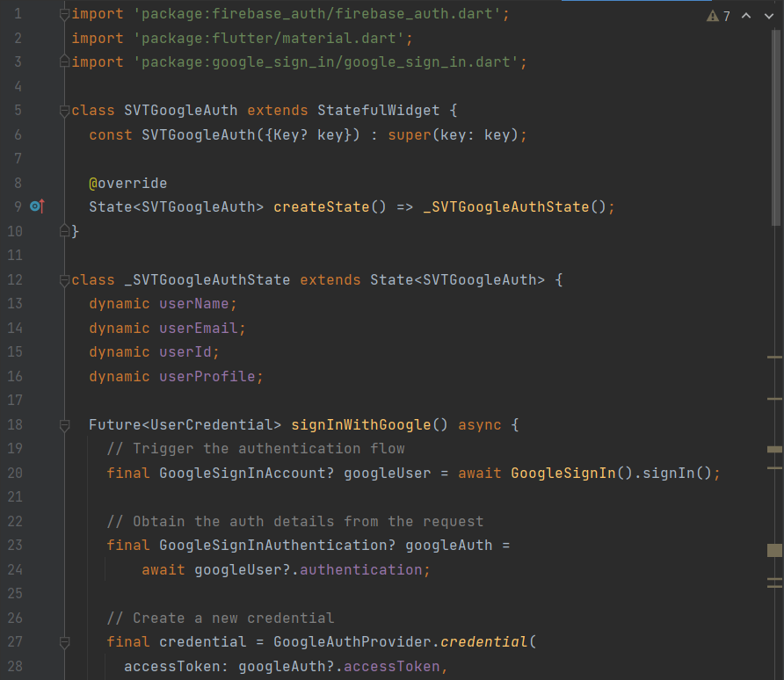Viewport: 784px width, 680px height.
Task: Collapse the import statements block
Action: (64, 15)
